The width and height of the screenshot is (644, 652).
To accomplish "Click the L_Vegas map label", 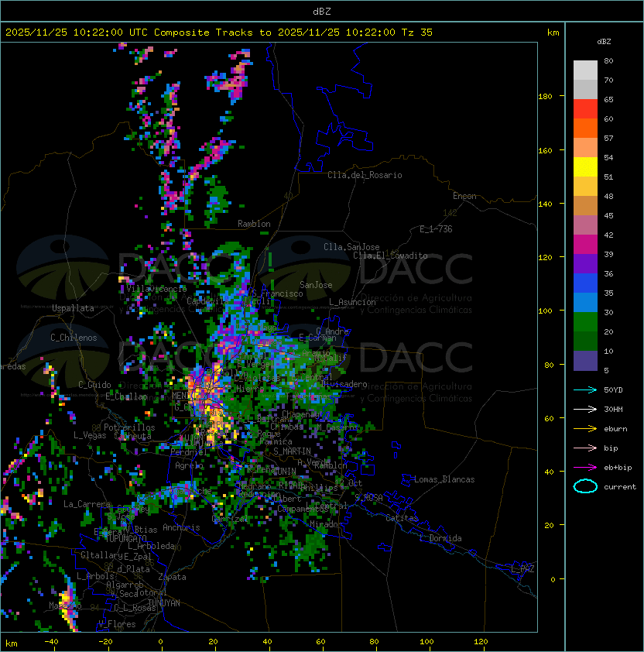I will [x=90, y=435].
